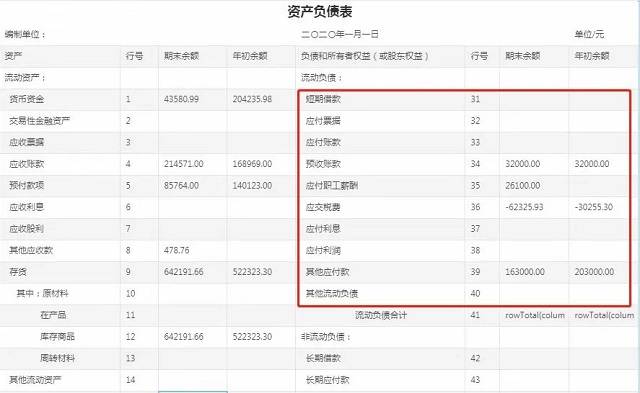Click row number 12
640x393 pixels.
tap(131, 337)
